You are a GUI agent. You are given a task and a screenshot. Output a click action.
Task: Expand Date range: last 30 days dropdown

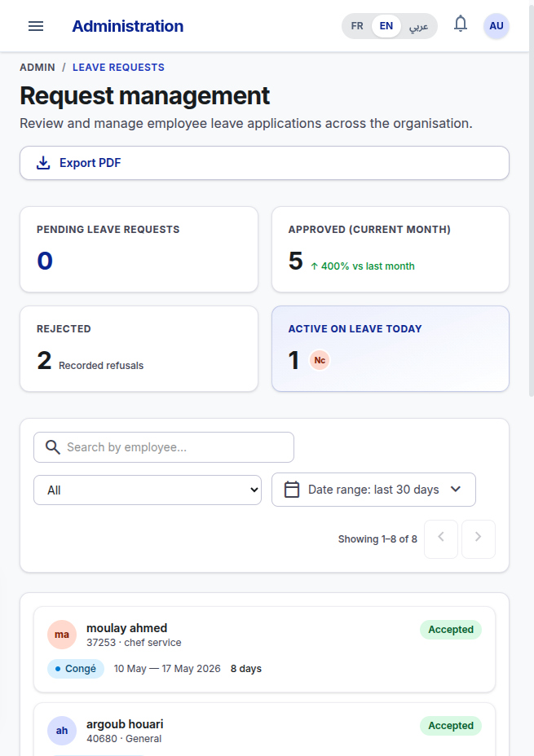[x=374, y=490]
